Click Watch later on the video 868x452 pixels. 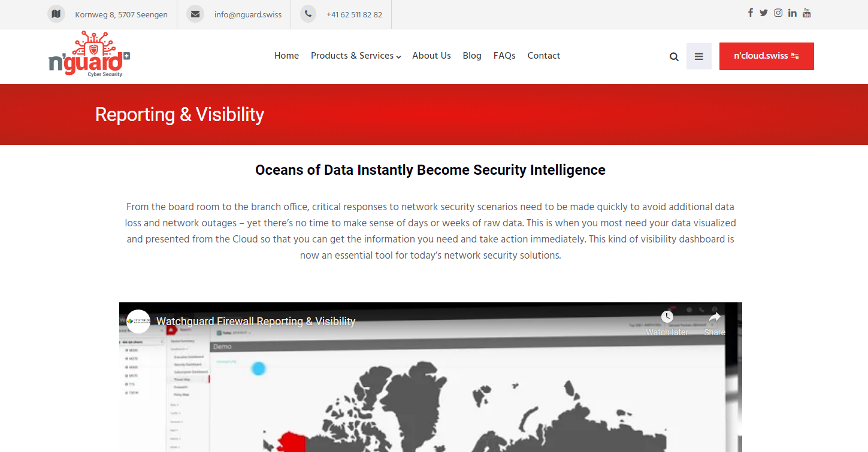[667, 322]
